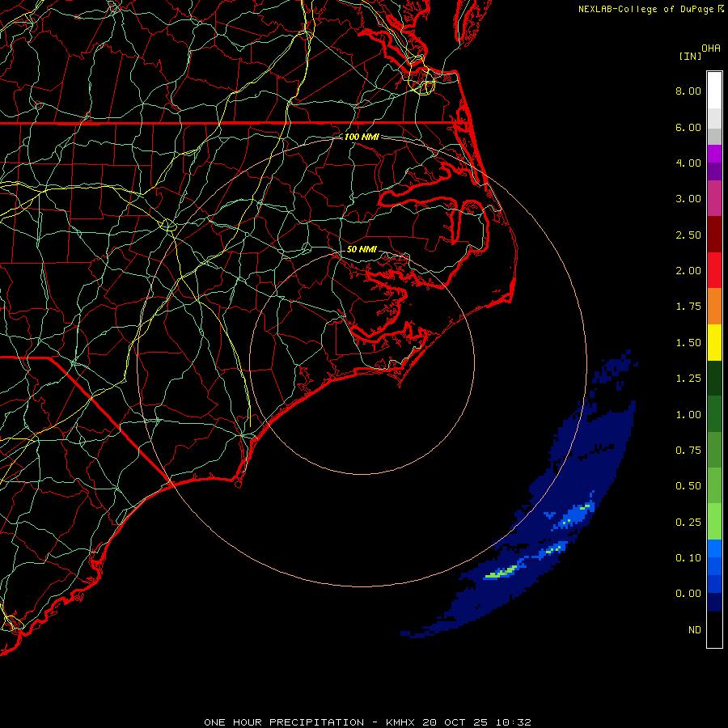Select the OHA product label
This screenshot has width=728, height=728.
tap(711, 49)
